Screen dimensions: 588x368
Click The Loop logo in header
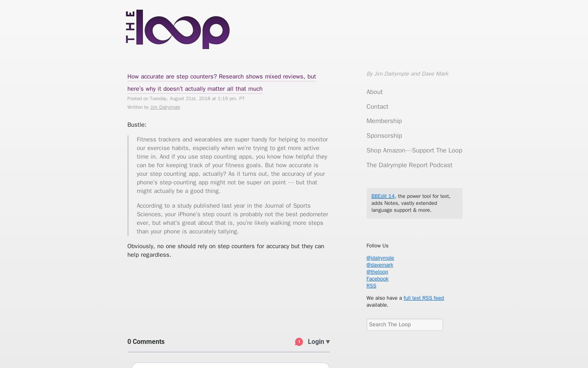point(178,29)
